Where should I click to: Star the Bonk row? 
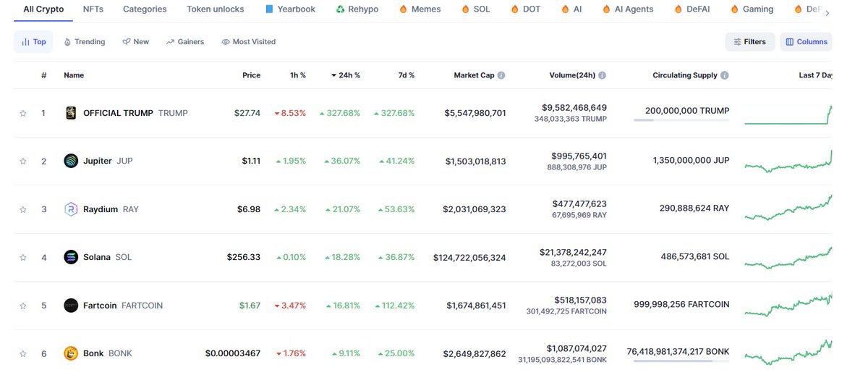point(23,353)
